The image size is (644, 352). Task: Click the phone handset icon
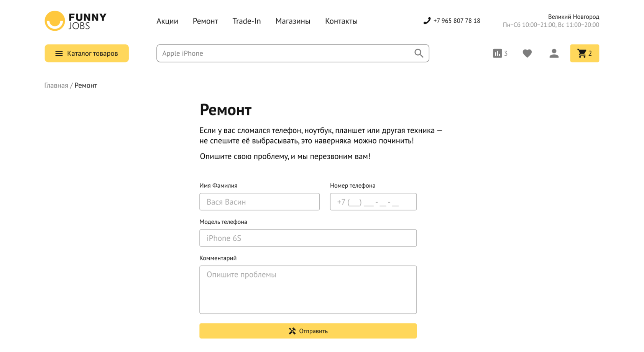tap(427, 21)
